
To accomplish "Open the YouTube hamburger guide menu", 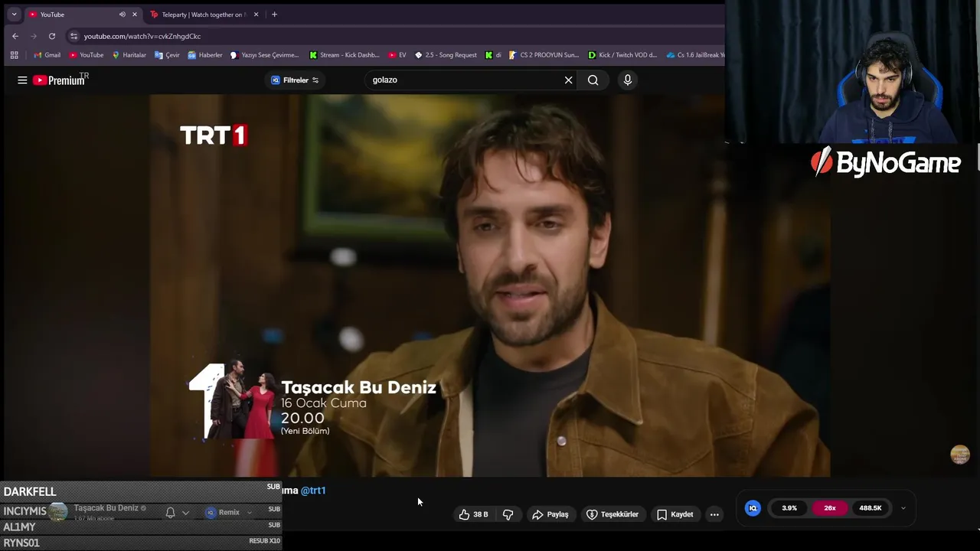I will click(x=22, y=80).
